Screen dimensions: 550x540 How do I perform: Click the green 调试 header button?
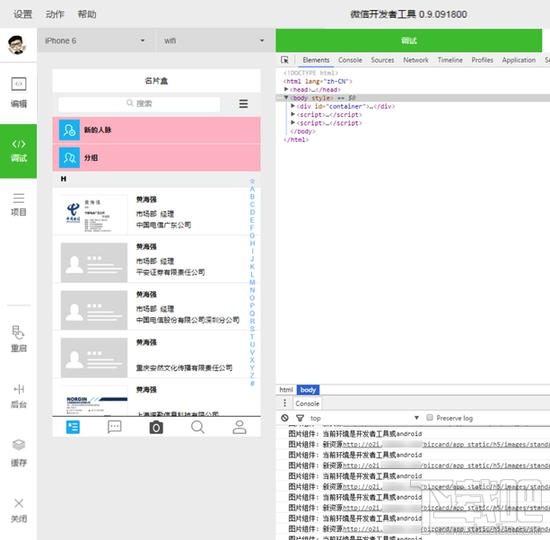[x=409, y=40]
